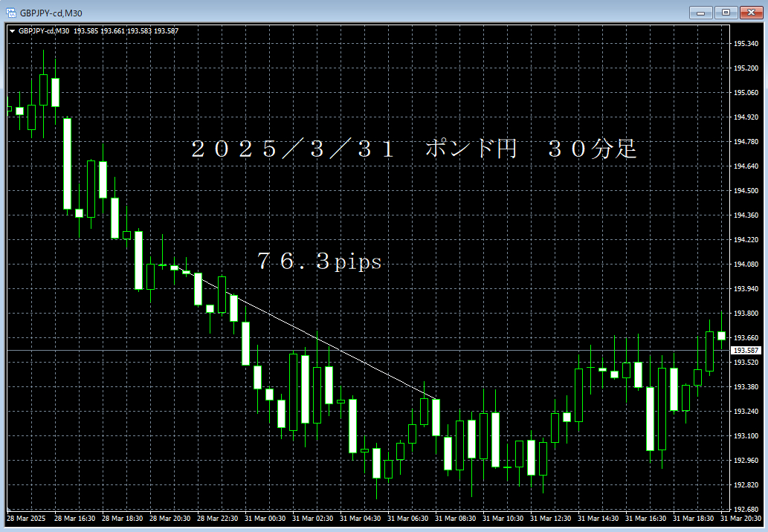Click price scale value 193.380
The image size is (768, 532).
click(x=746, y=386)
